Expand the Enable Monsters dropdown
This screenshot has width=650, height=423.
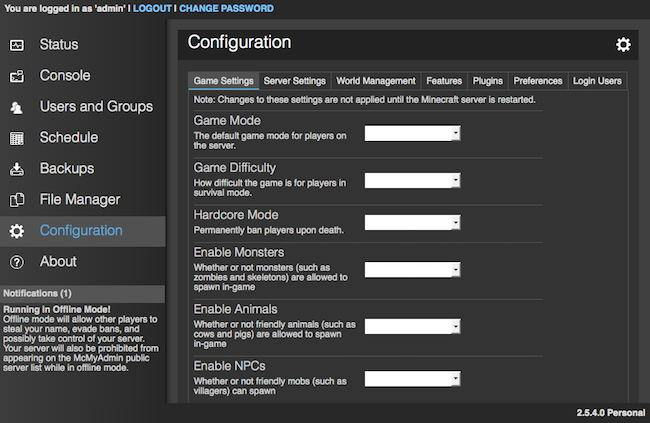click(412, 269)
